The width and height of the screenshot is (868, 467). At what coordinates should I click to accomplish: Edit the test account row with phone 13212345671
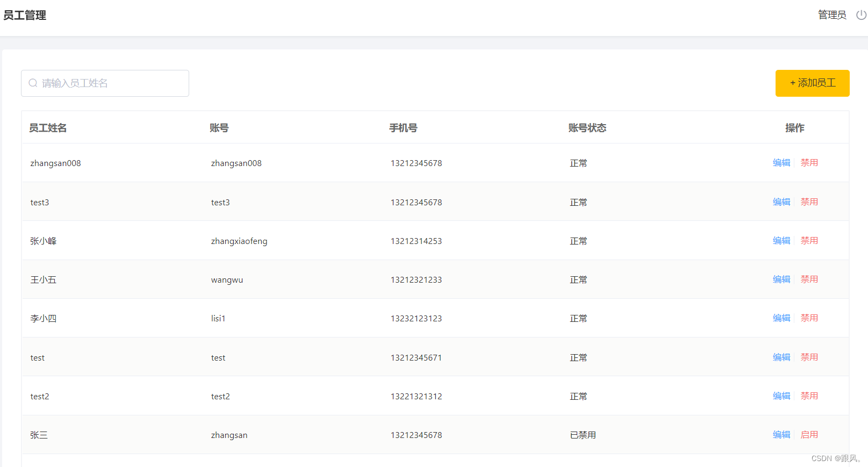[x=781, y=357]
